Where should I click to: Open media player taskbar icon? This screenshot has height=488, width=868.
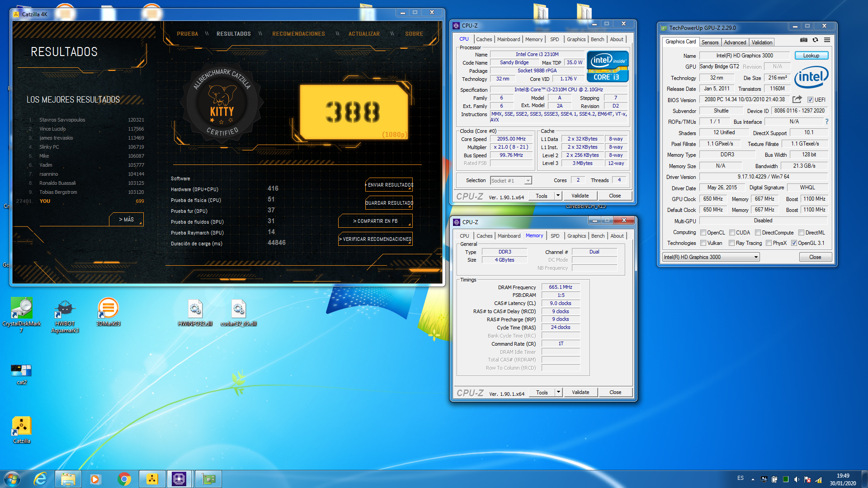click(95, 479)
